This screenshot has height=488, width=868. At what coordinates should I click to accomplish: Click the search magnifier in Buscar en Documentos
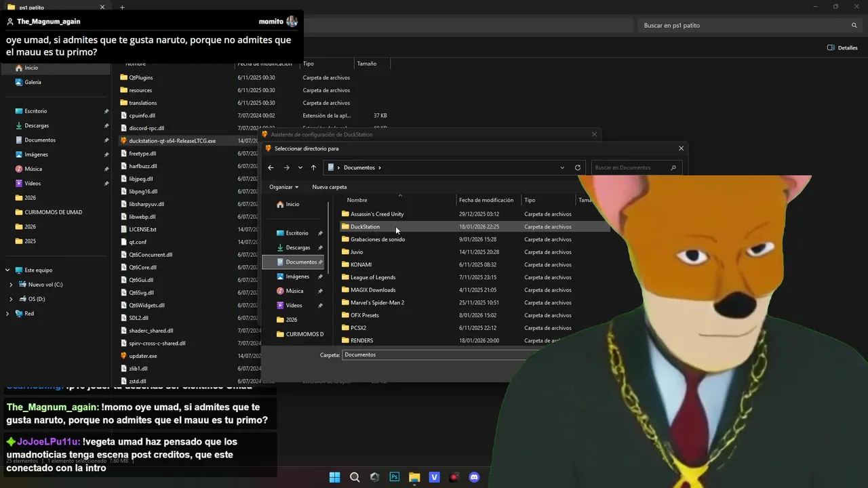click(673, 167)
